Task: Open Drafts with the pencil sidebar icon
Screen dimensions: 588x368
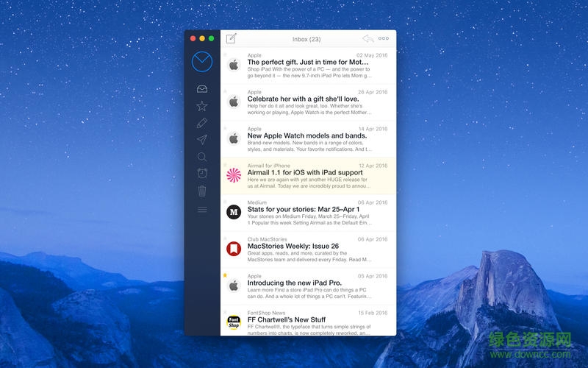Action: 201,123
